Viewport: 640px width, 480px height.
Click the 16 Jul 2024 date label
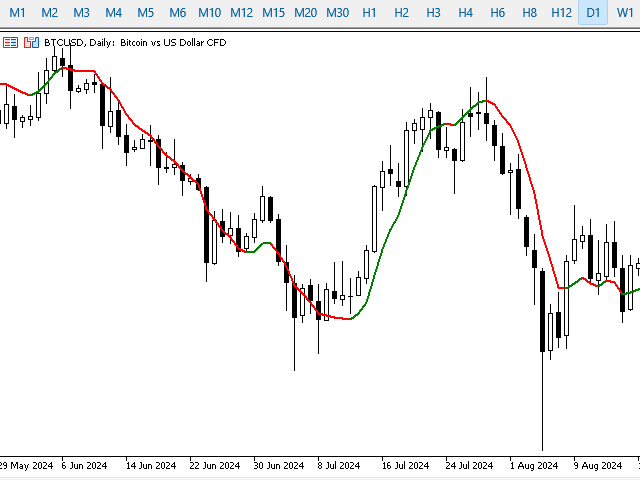coord(405,465)
